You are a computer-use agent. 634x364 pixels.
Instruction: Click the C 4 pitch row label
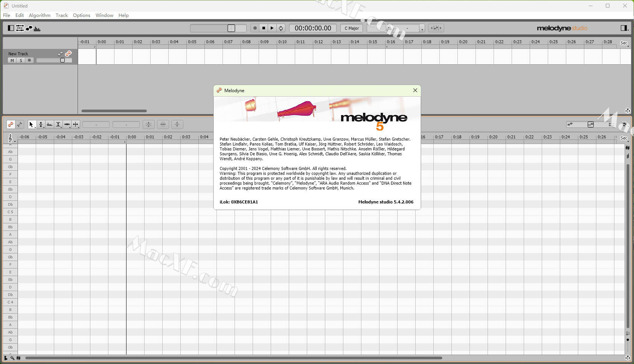(10, 302)
